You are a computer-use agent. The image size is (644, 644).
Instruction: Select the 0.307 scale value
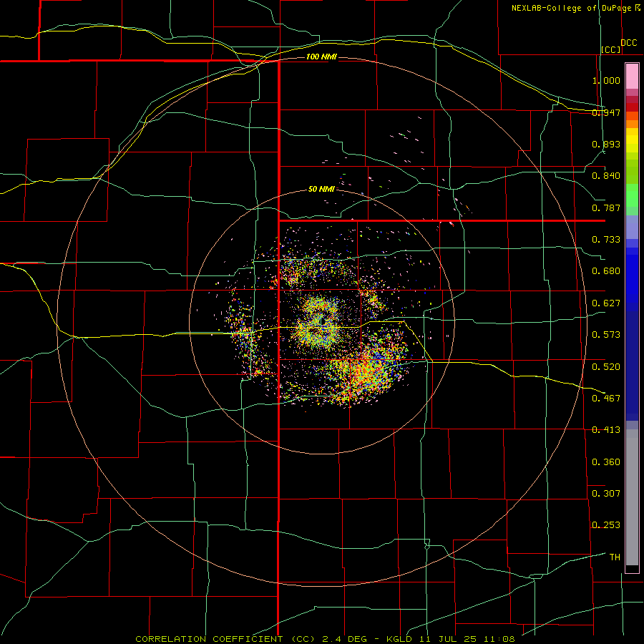pyautogui.click(x=606, y=494)
